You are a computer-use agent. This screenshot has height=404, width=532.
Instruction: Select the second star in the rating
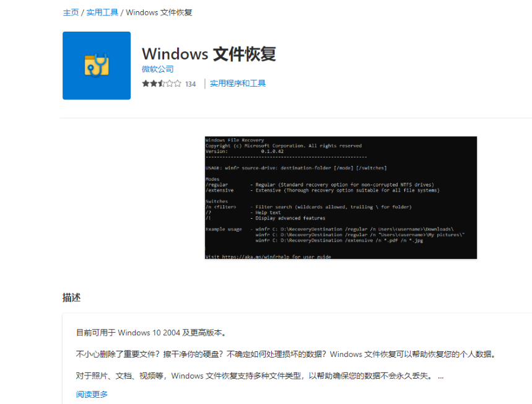click(x=154, y=83)
